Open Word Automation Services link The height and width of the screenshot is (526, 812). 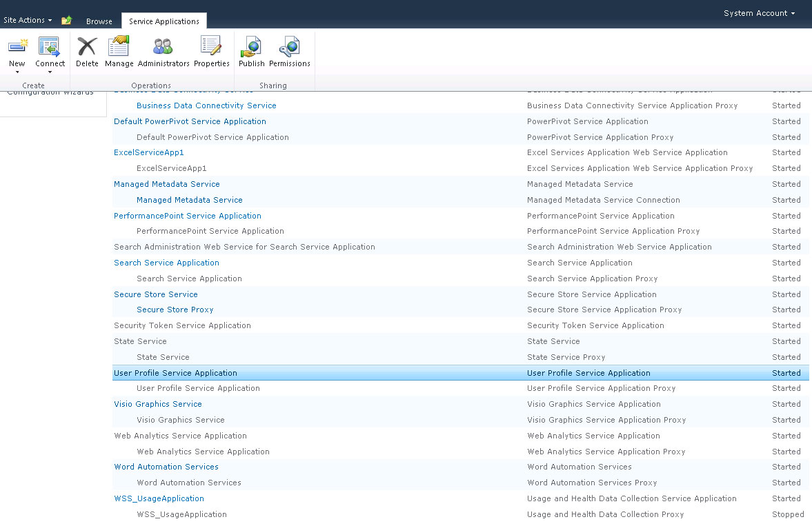tap(166, 467)
